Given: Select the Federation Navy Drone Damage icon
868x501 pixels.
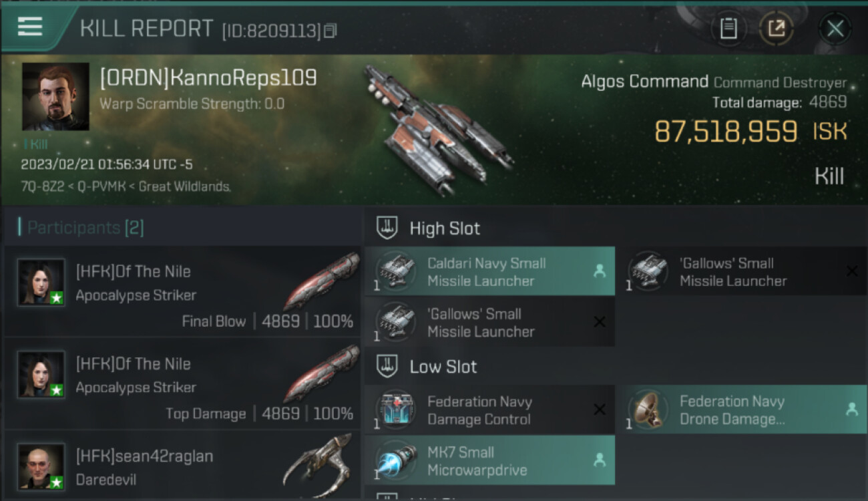Looking at the screenshot, I should [x=648, y=410].
